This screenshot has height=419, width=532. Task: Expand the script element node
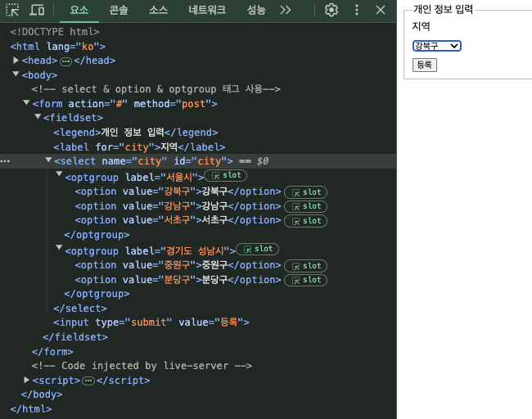26,380
